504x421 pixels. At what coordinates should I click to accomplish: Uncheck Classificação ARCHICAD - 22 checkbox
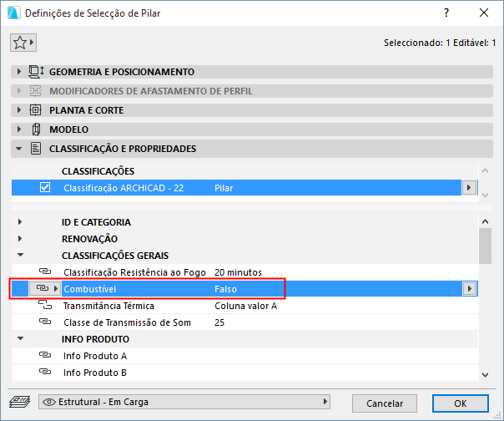[45, 188]
